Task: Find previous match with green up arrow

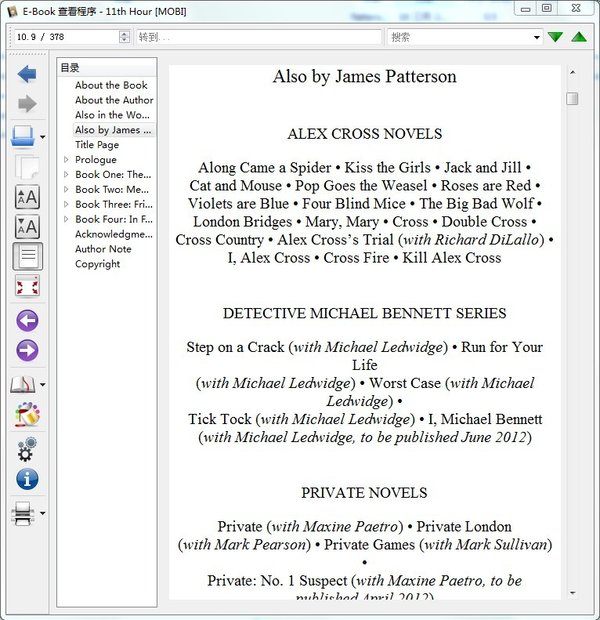Action: click(579, 37)
